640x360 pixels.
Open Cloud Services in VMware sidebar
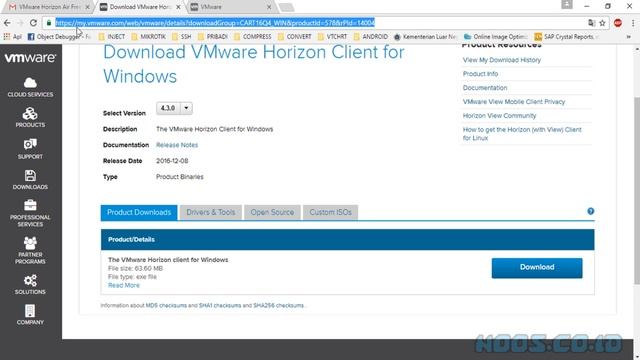tap(30, 87)
